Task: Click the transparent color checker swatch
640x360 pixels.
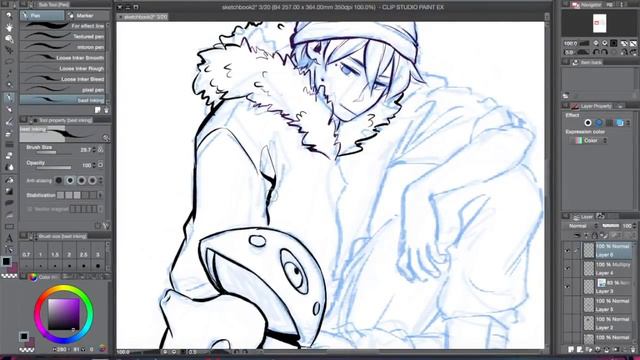Action: point(9,276)
